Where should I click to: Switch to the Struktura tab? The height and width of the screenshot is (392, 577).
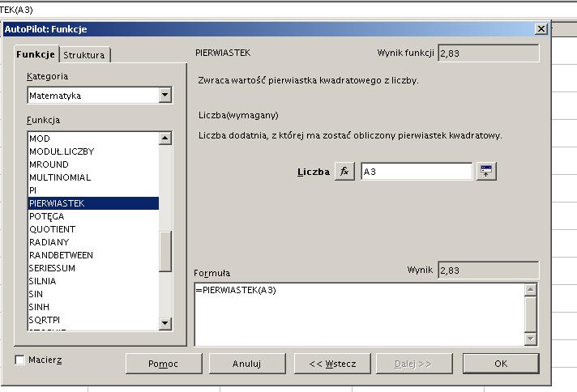[84, 55]
